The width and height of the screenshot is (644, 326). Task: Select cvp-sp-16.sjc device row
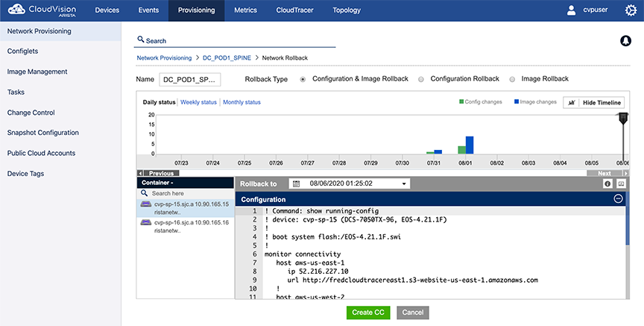pyautogui.click(x=186, y=227)
